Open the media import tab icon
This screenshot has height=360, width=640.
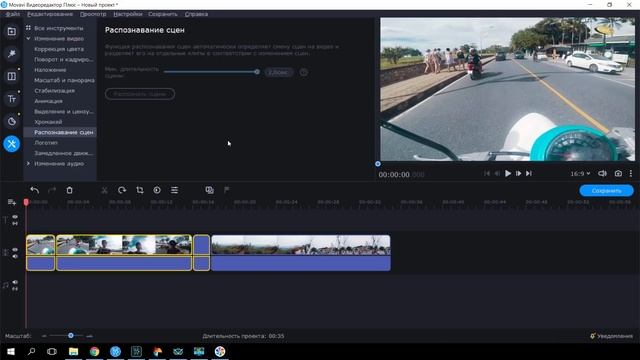pyautogui.click(x=11, y=31)
